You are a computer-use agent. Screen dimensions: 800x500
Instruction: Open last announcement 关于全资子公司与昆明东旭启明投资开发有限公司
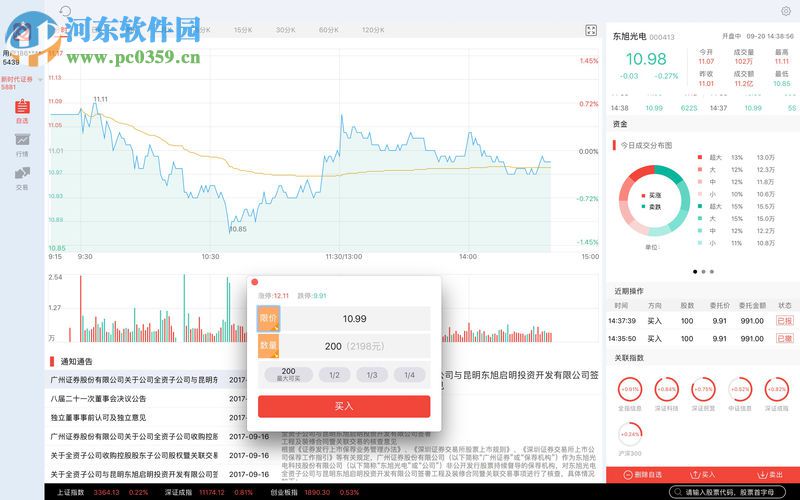pos(134,474)
